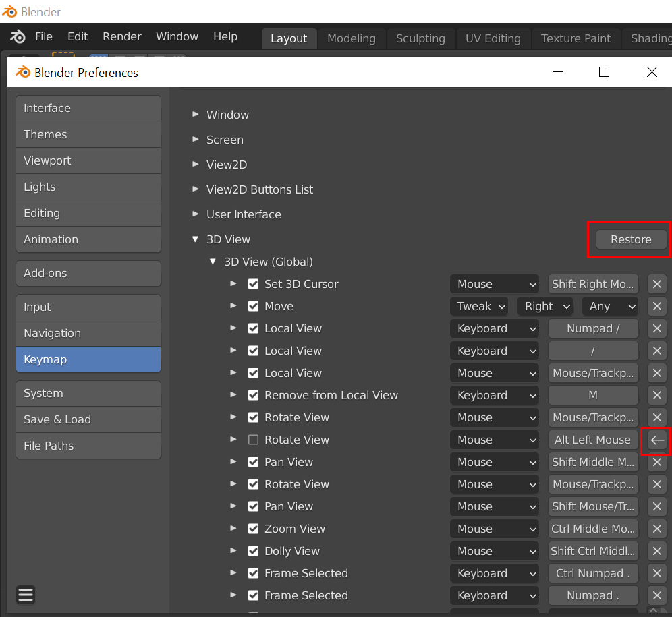Open the Blender logo application menu

(18, 37)
